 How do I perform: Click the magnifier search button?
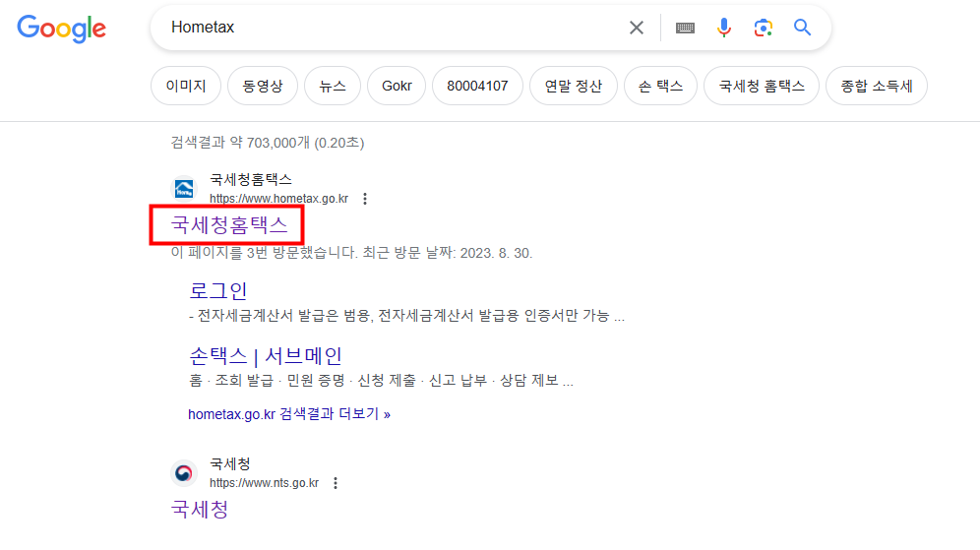point(803,28)
